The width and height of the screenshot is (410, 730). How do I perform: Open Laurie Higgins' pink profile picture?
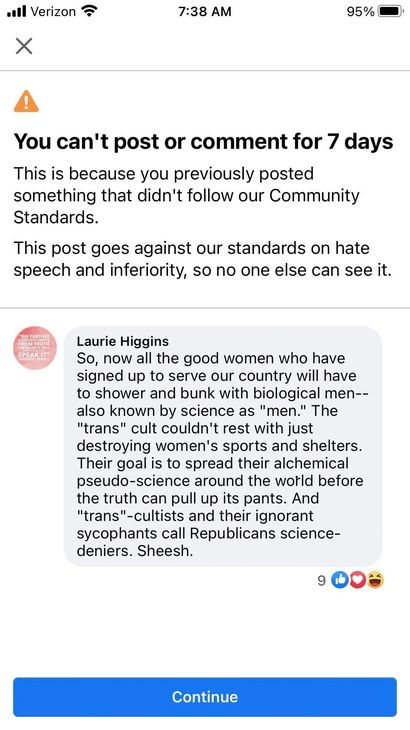tap(35, 348)
